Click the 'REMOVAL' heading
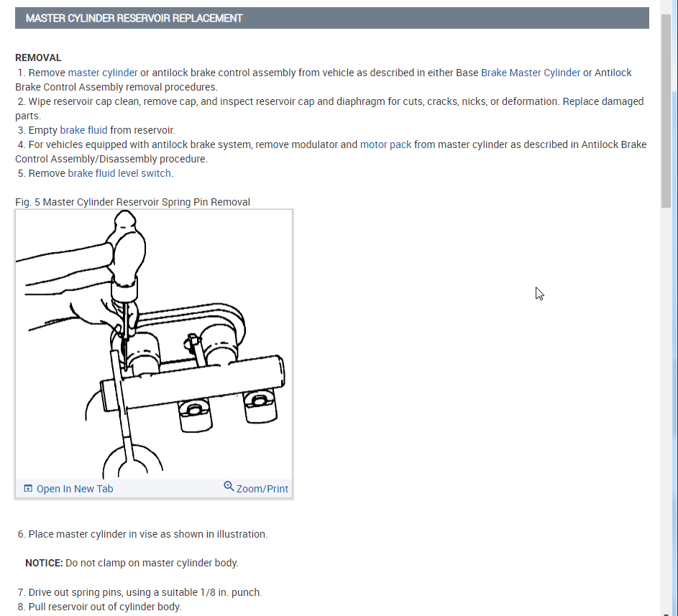This screenshot has width=678, height=616. point(38,58)
